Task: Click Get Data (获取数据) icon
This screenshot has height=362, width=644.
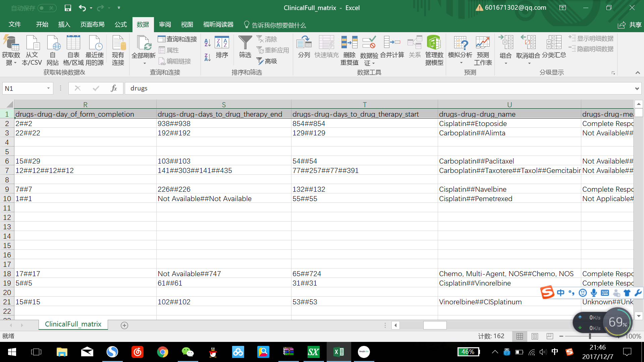Action: [11, 43]
